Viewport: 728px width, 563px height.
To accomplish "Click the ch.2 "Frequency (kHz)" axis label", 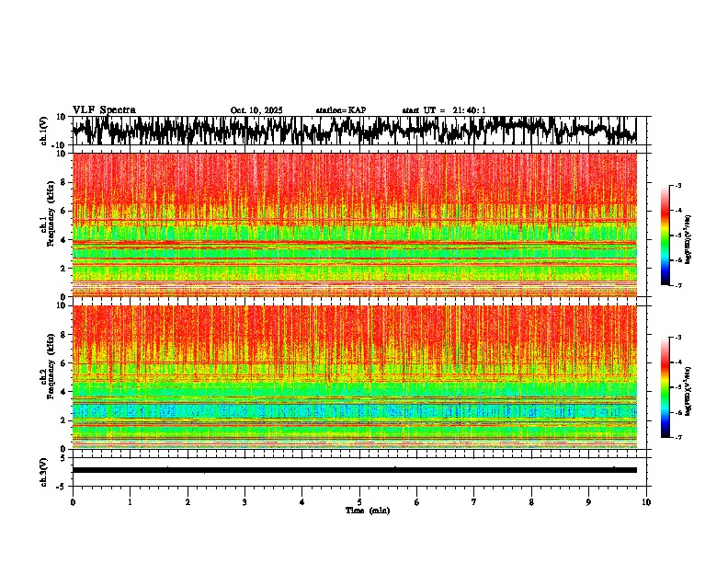I will (x=51, y=366).
